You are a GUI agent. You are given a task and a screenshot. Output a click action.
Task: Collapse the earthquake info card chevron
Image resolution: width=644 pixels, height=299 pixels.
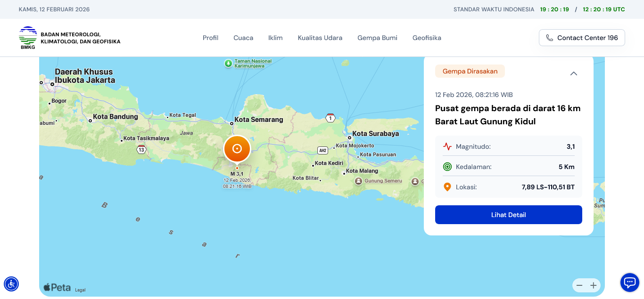574,73
